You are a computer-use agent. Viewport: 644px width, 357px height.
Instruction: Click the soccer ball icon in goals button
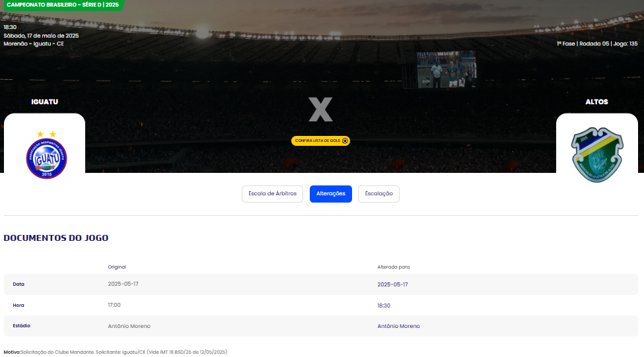345,141
